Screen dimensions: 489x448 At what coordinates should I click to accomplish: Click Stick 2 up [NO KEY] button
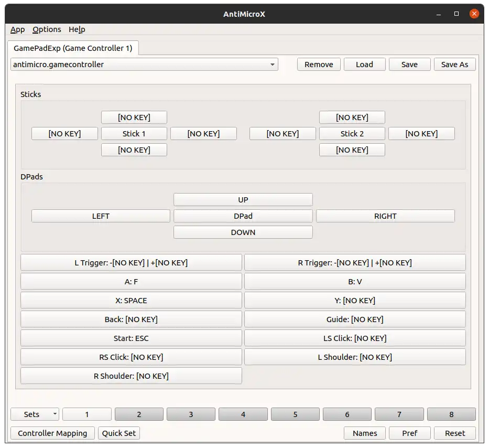[352, 118]
